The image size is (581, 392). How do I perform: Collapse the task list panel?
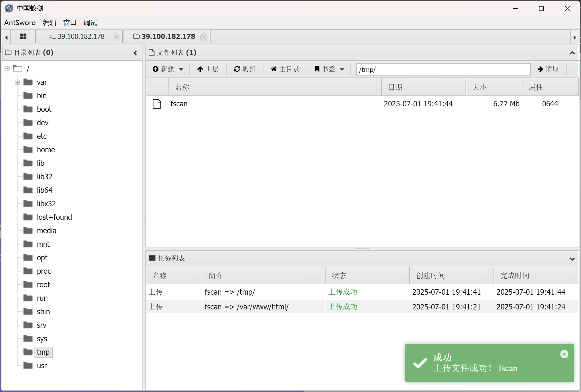pyautogui.click(x=572, y=259)
